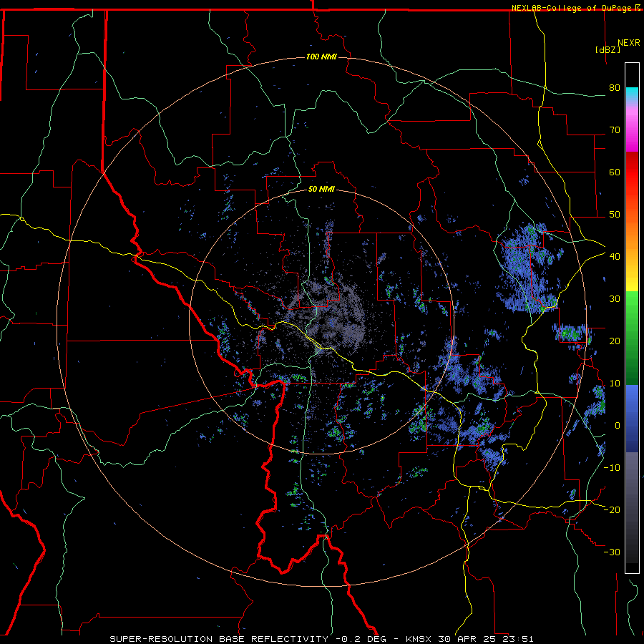Click the bright green segment of the color bar
644x644 pixels.
tap(632, 306)
